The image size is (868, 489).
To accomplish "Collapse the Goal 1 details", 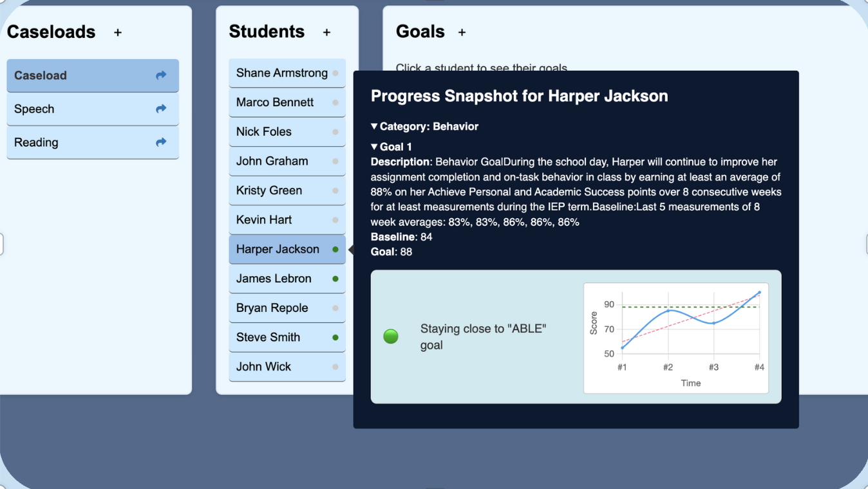I will click(375, 147).
